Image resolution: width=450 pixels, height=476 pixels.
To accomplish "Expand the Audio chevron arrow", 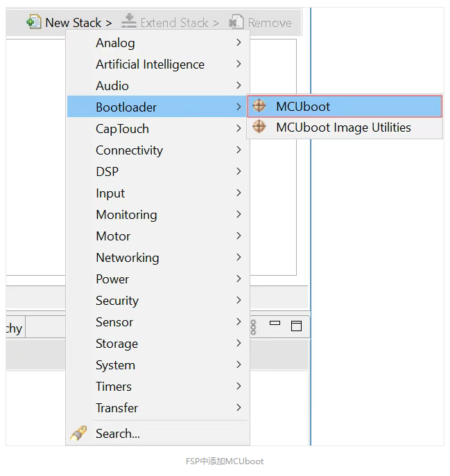I will pyautogui.click(x=239, y=86).
